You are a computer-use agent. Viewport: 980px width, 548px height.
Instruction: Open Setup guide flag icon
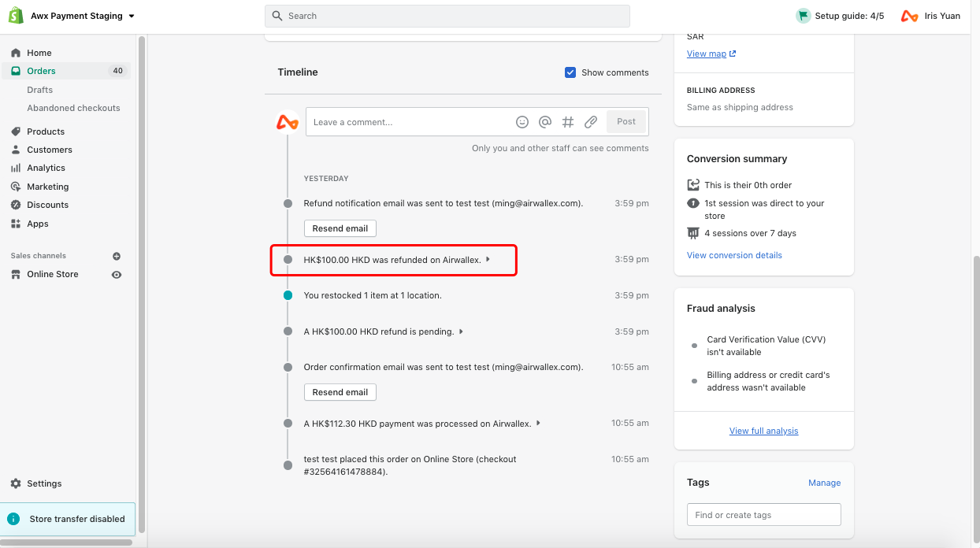click(803, 16)
